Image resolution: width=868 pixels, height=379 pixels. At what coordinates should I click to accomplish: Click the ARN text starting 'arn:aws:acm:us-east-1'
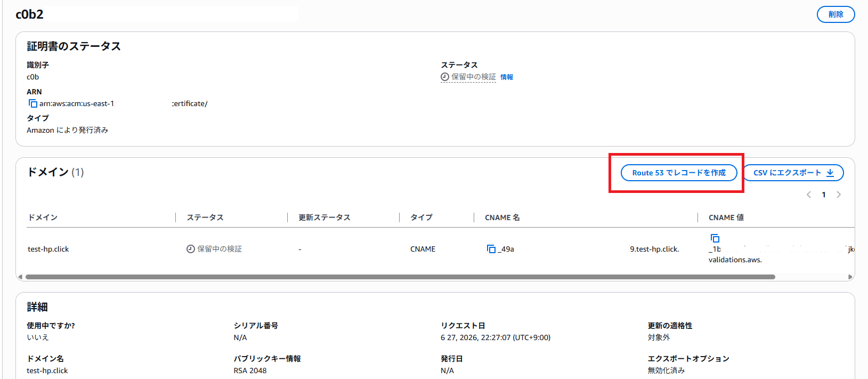77,103
